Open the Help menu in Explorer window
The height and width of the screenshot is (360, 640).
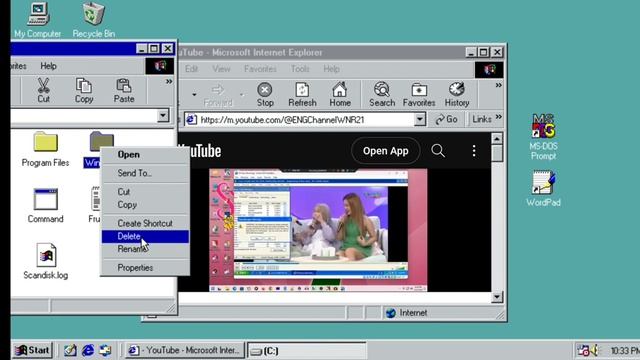click(x=48, y=66)
